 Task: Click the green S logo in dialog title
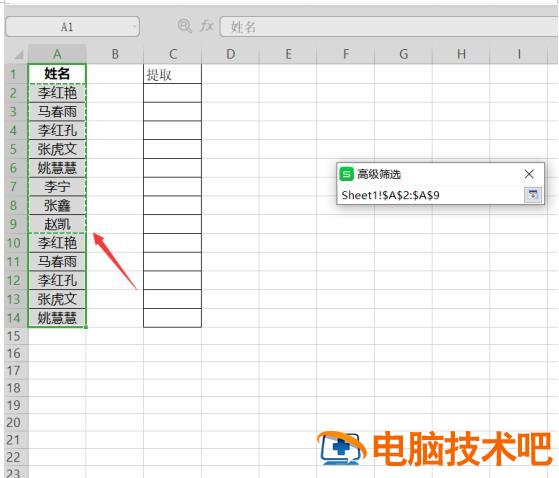pyautogui.click(x=346, y=174)
